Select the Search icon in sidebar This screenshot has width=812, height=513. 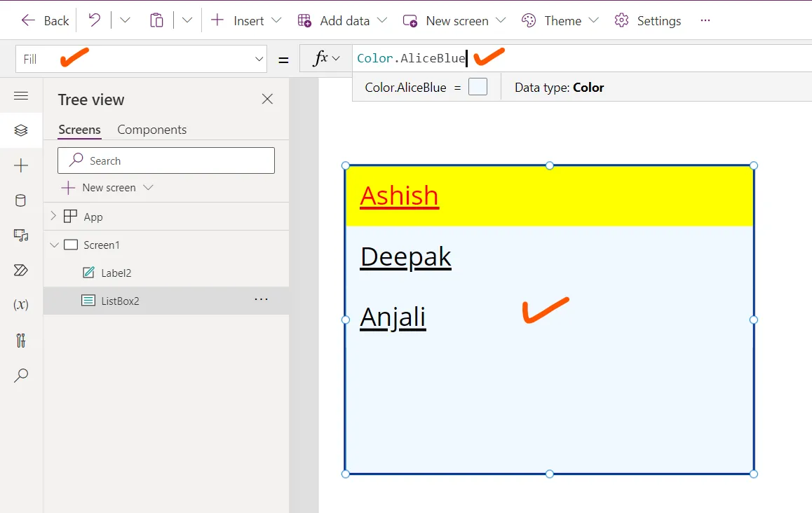22,375
